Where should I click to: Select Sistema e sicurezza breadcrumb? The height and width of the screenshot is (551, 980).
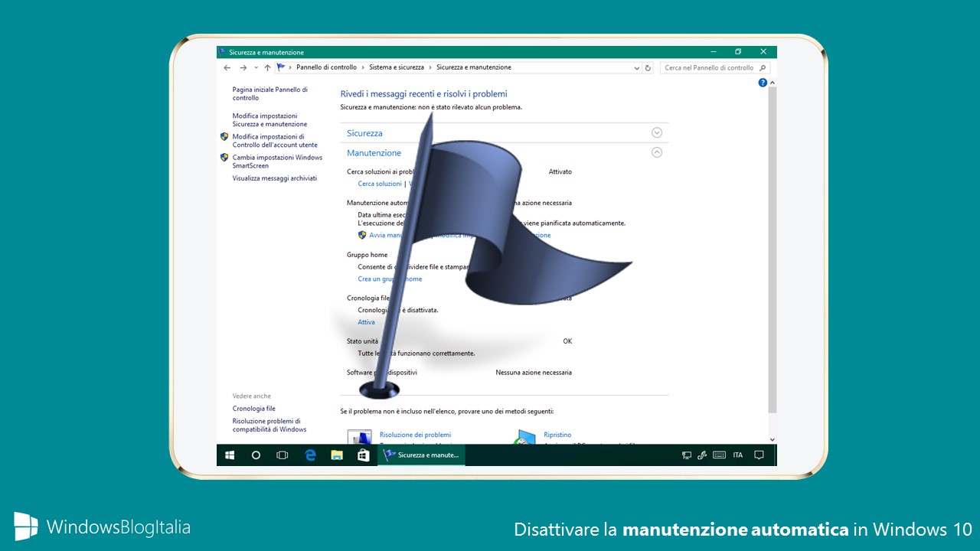[x=397, y=67]
